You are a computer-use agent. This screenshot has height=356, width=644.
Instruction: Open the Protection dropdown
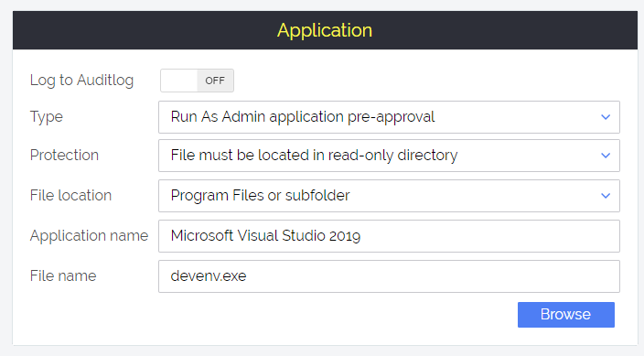coord(389,156)
